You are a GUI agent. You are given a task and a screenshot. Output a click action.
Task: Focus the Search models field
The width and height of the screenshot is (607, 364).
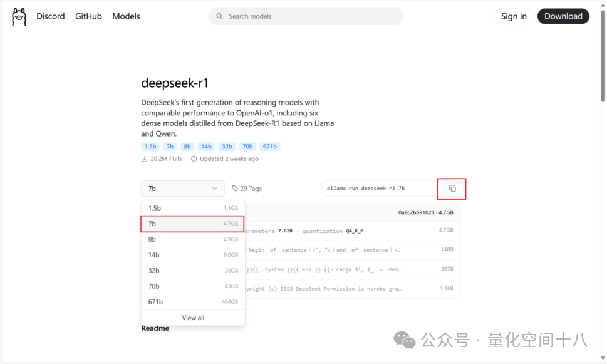306,16
